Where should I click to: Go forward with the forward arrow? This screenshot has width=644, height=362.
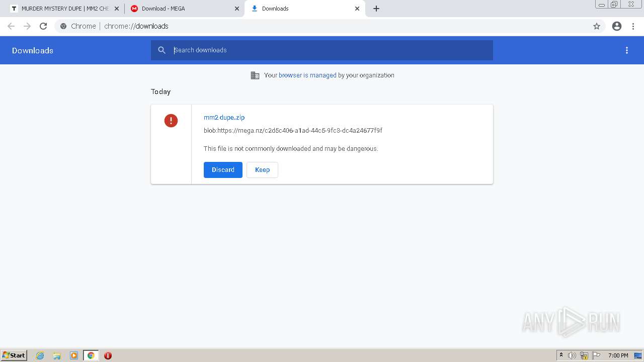pyautogui.click(x=27, y=26)
